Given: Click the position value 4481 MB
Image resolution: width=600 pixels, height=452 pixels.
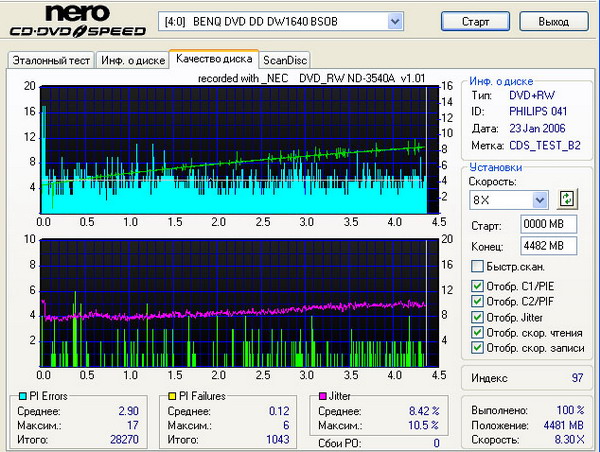Looking at the screenshot, I should click(x=564, y=425).
